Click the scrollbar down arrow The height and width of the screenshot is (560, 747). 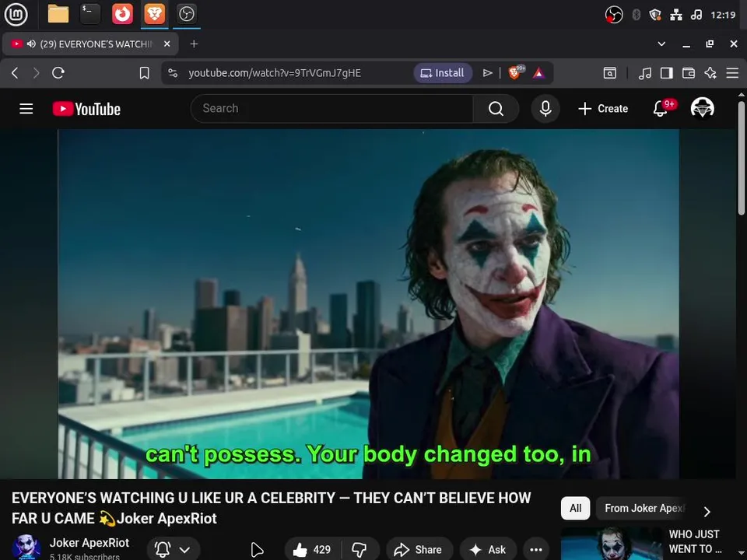pyautogui.click(x=742, y=555)
